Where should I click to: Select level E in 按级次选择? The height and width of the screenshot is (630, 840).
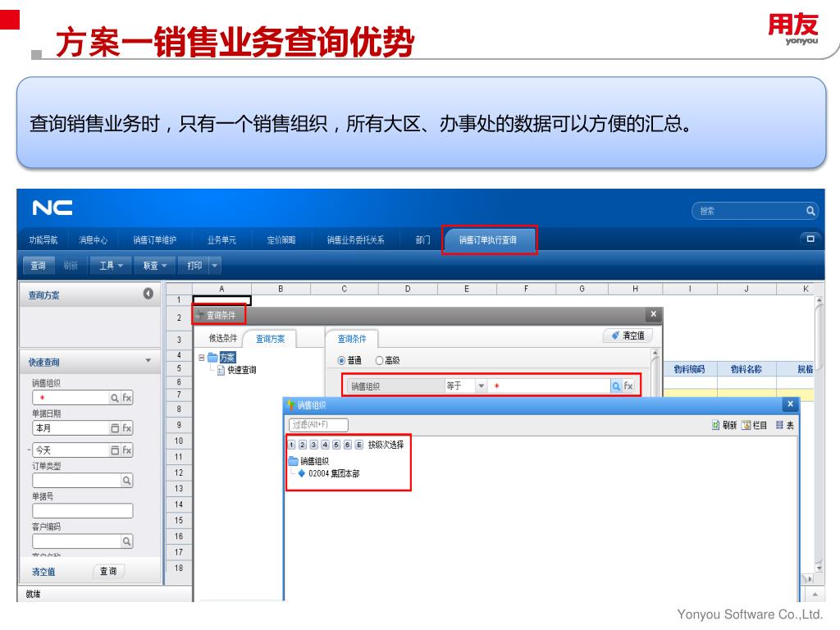359,445
